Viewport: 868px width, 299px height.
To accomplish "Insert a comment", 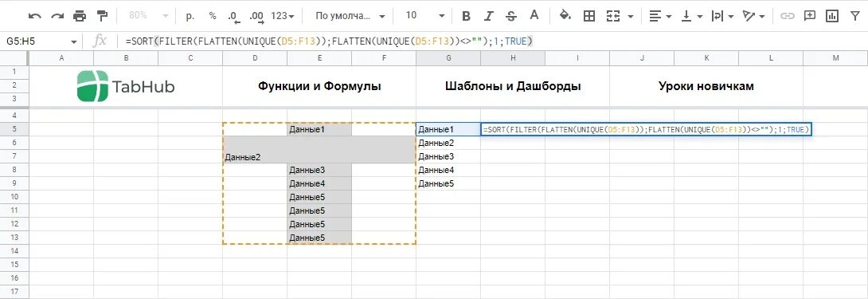I will click(x=810, y=15).
